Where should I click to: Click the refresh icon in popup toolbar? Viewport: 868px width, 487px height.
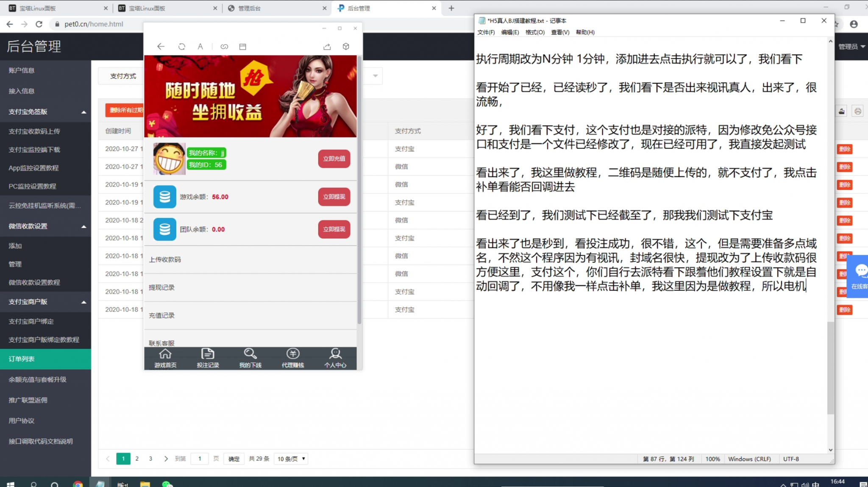click(x=182, y=47)
